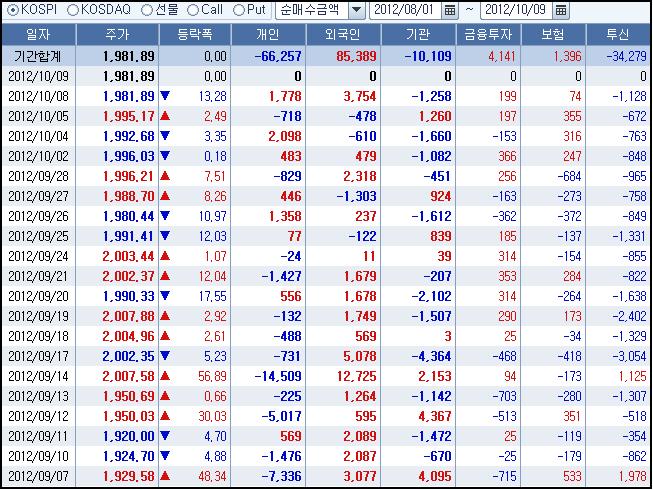Image resolution: width=653 pixels, height=490 pixels.
Task: Click the down arrow on the 2012/09/10 row
Action: [165, 455]
